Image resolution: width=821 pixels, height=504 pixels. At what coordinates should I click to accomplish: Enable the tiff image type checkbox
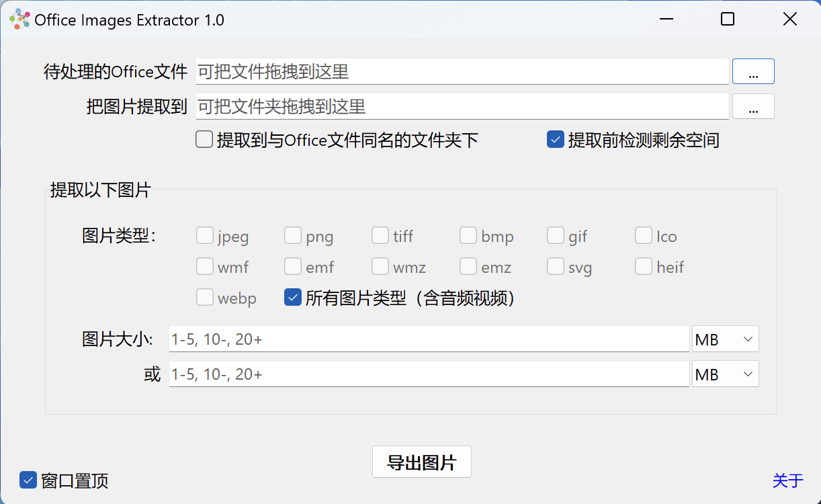[380, 235]
